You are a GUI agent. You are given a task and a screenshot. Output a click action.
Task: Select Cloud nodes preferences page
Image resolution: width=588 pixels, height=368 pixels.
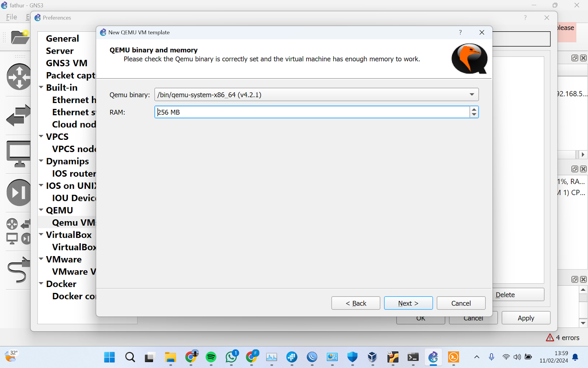[74, 124]
